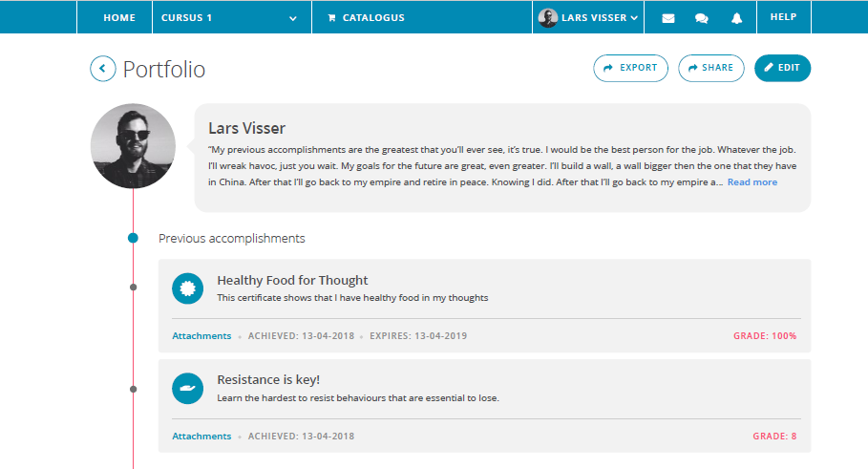
Task: Open Attachments for Resistance is key!
Action: click(201, 436)
